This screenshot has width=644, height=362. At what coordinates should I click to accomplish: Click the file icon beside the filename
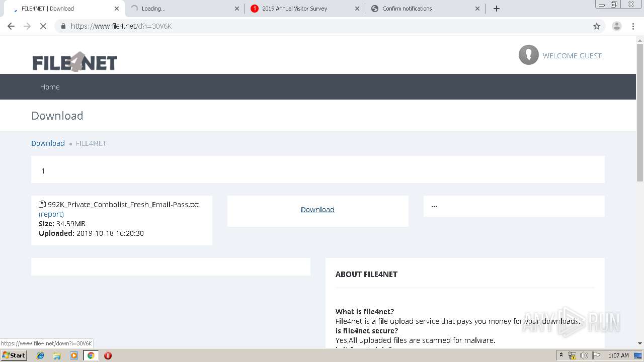coord(42,204)
